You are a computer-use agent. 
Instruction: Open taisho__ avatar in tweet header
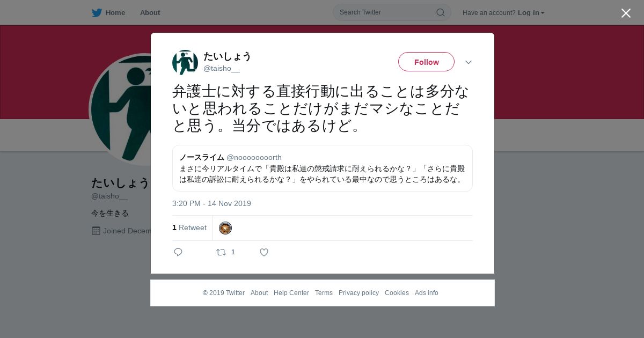point(185,62)
